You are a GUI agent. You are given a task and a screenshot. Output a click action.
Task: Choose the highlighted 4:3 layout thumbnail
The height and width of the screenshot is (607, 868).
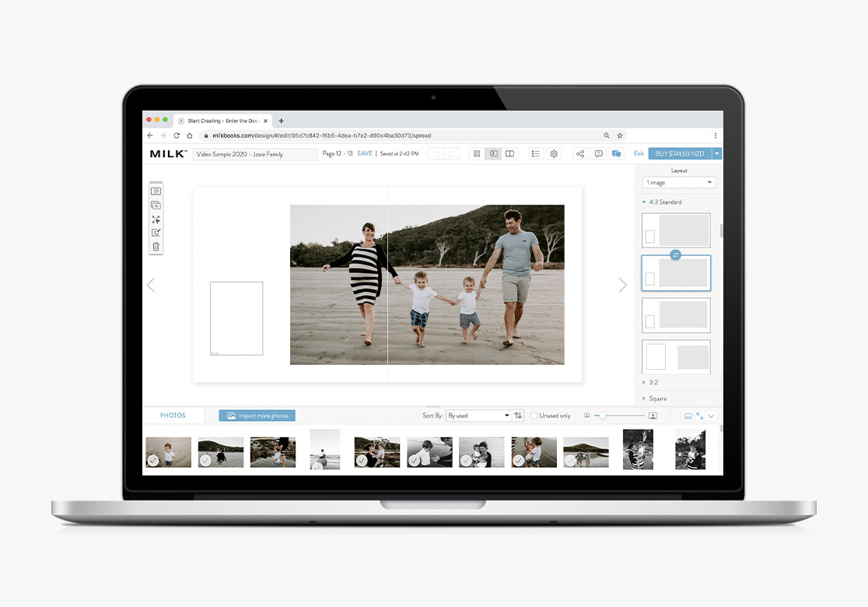676,273
